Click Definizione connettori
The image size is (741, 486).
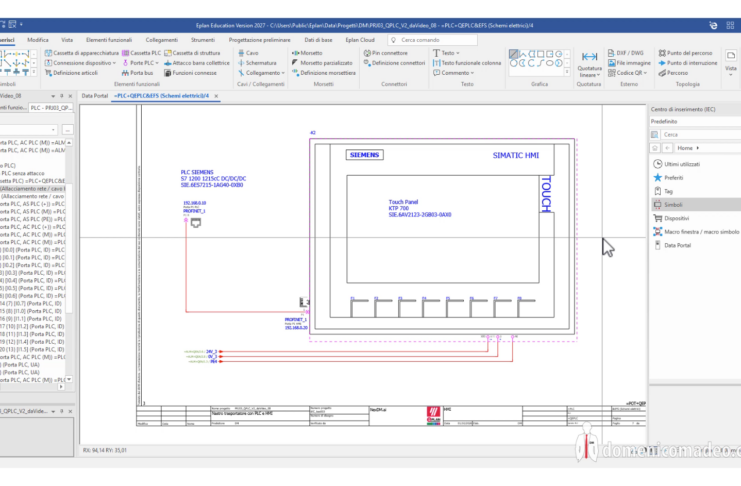coord(394,63)
